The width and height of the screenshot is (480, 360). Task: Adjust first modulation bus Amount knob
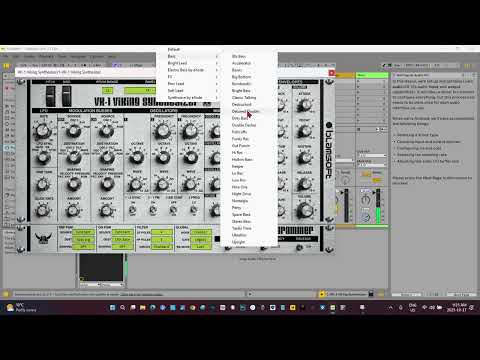(x=73, y=210)
